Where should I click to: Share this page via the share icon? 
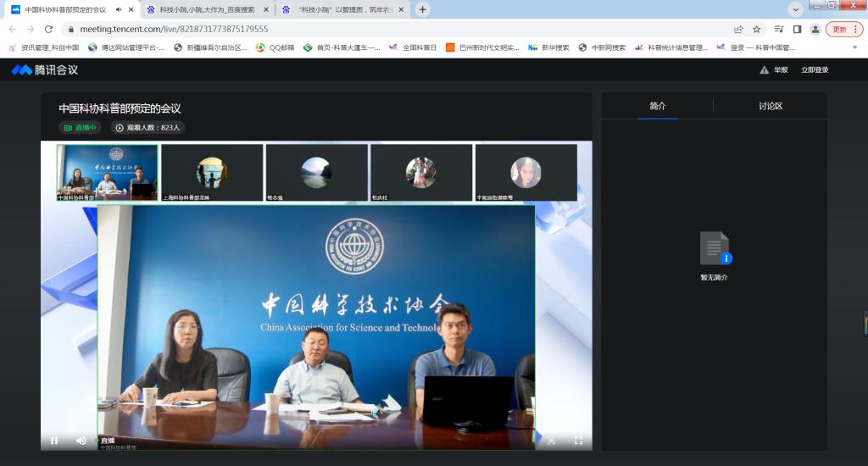pos(738,29)
